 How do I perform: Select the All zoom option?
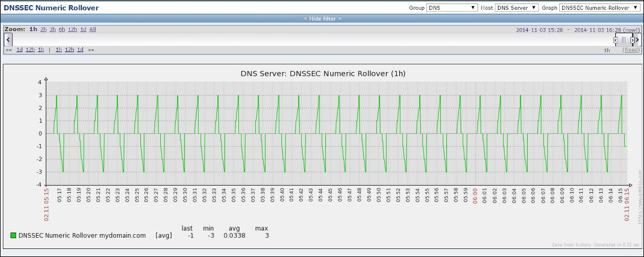point(93,29)
